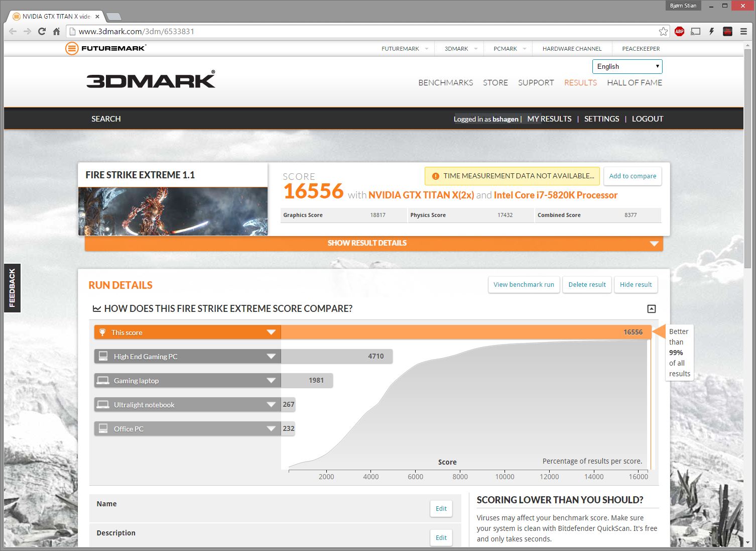The width and height of the screenshot is (756, 551).
Task: Open the BENCHMARKS navigation item
Action: pyautogui.click(x=446, y=82)
